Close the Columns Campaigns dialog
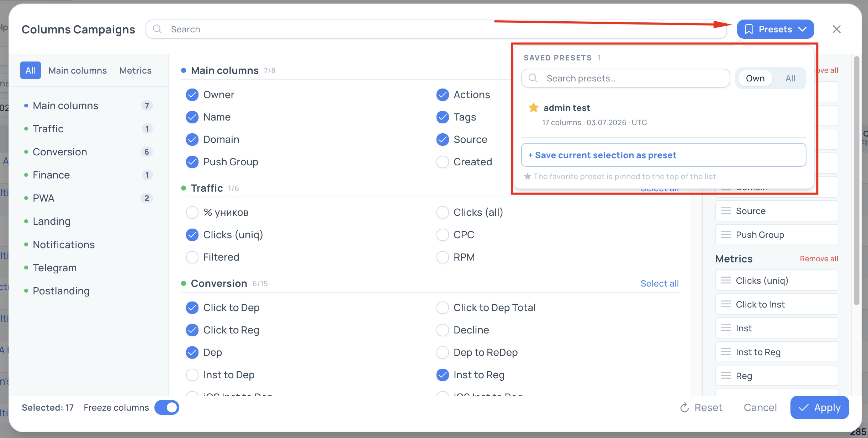This screenshot has height=438, width=868. (x=836, y=29)
